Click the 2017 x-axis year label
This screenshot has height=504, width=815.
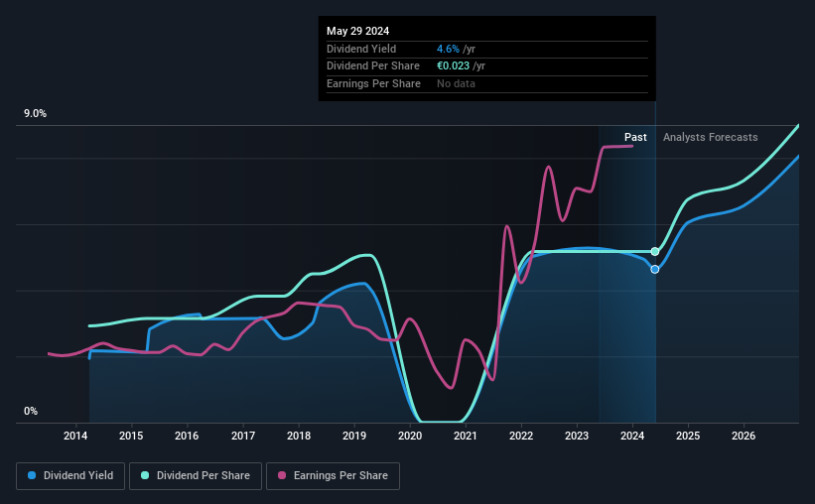243,436
